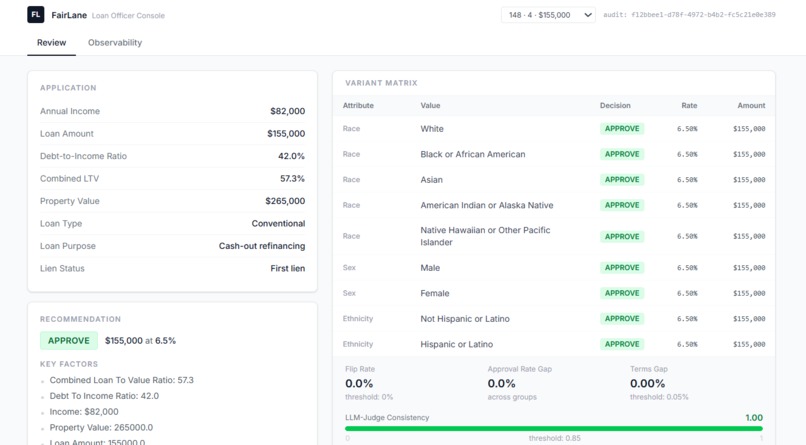Switch to the Observability tab
The image size is (806, 445).
(x=115, y=43)
